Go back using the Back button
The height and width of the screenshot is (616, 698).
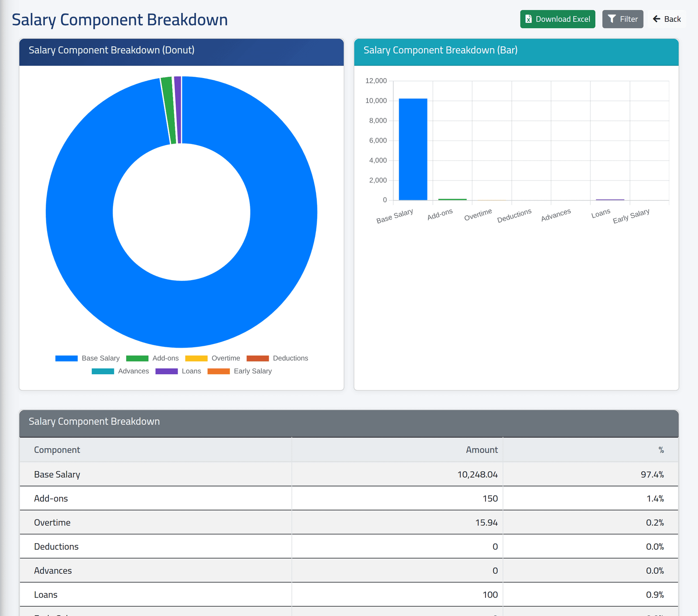[x=667, y=19]
